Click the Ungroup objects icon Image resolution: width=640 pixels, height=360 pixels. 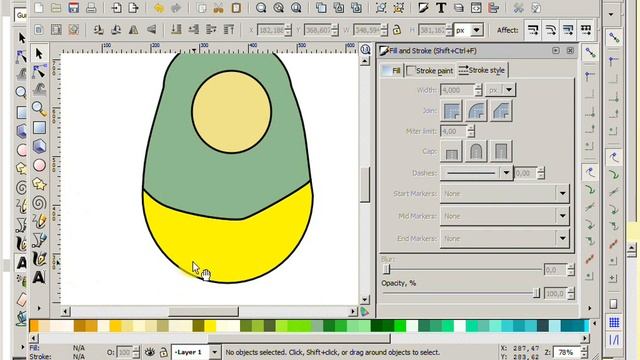(x=398, y=8)
